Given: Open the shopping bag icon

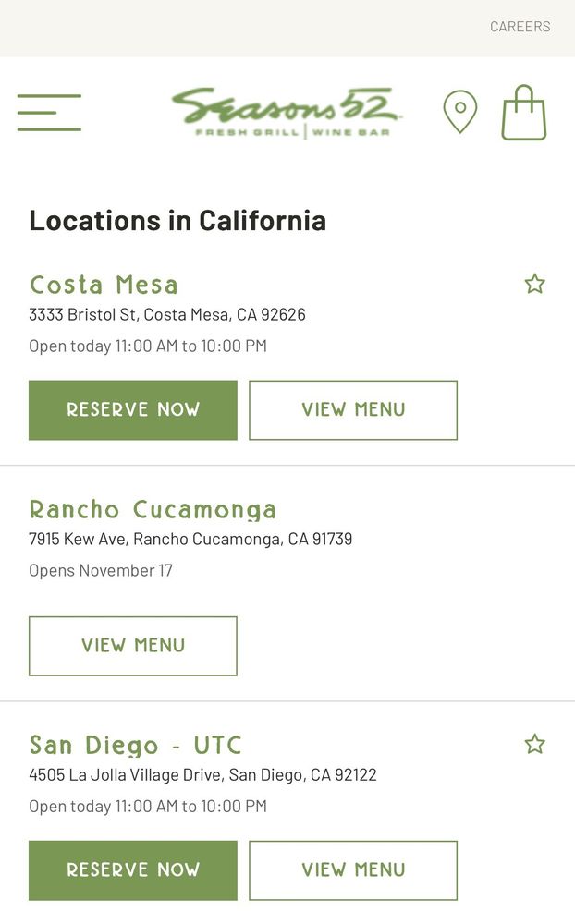Looking at the screenshot, I should [x=524, y=113].
